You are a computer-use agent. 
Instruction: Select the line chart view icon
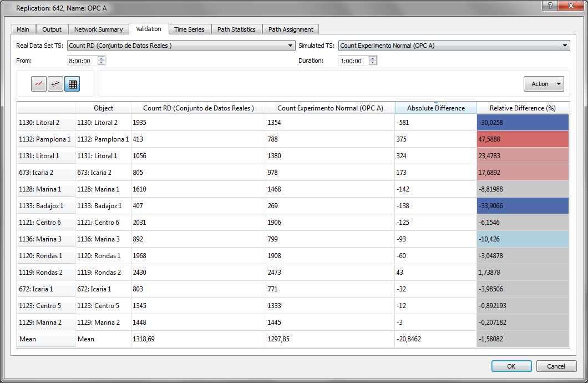click(x=38, y=83)
